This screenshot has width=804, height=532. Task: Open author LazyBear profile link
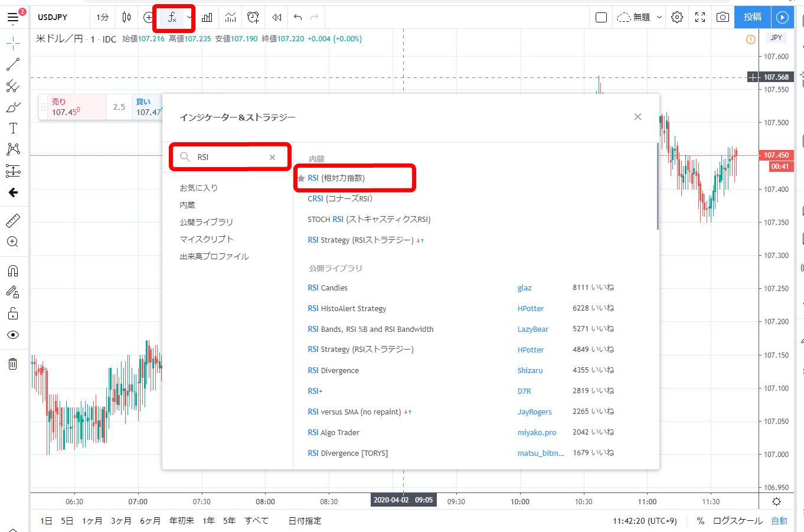533,329
